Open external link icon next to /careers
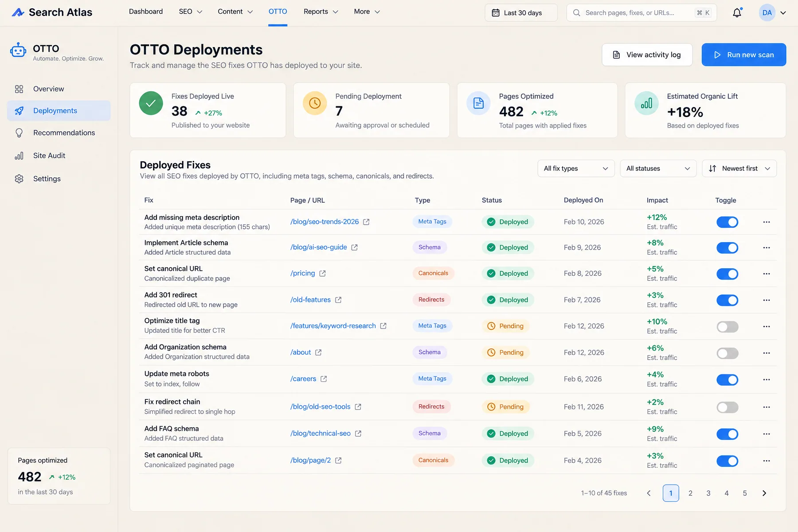 coord(324,379)
